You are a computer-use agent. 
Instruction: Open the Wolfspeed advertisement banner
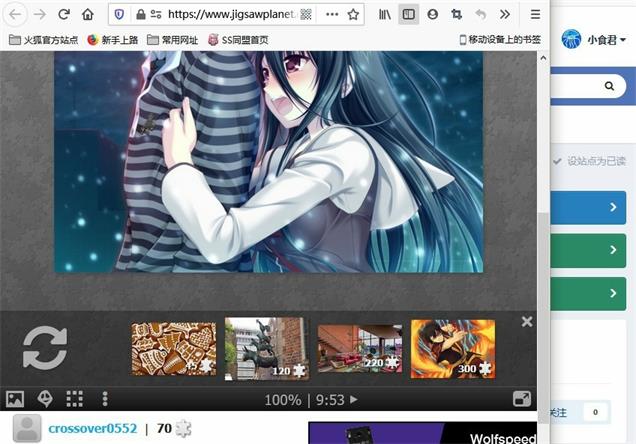point(422,433)
